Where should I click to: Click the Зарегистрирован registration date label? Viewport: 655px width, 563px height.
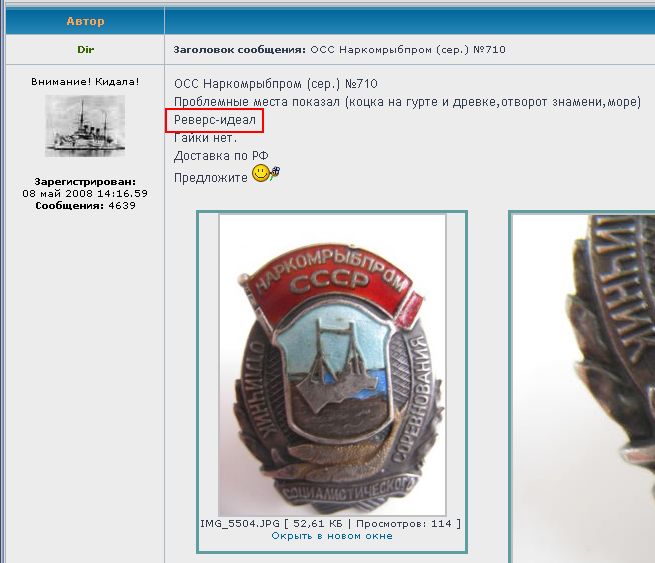(x=85, y=182)
